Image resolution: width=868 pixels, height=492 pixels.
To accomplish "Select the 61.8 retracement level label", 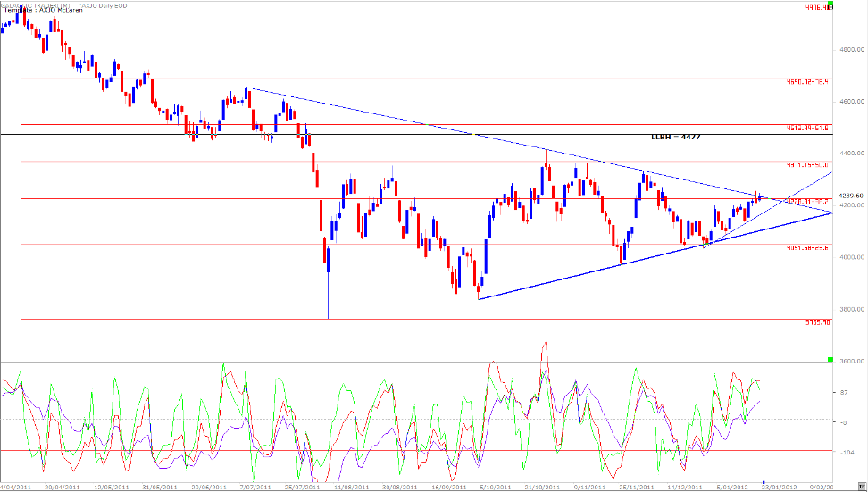I will point(807,128).
